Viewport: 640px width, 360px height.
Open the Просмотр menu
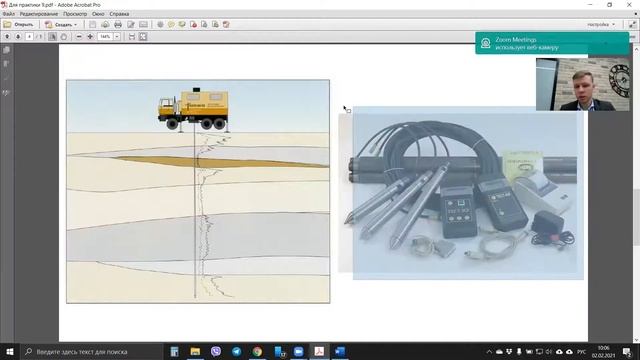[75, 14]
